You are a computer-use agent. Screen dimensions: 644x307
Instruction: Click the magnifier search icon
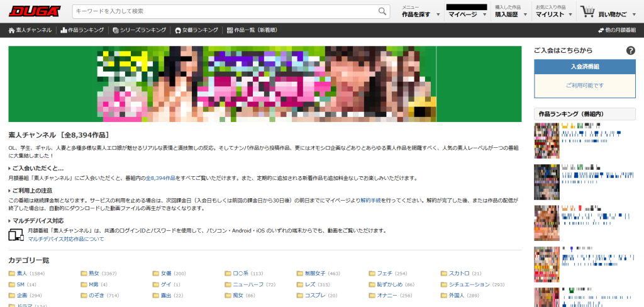pyautogui.click(x=382, y=11)
